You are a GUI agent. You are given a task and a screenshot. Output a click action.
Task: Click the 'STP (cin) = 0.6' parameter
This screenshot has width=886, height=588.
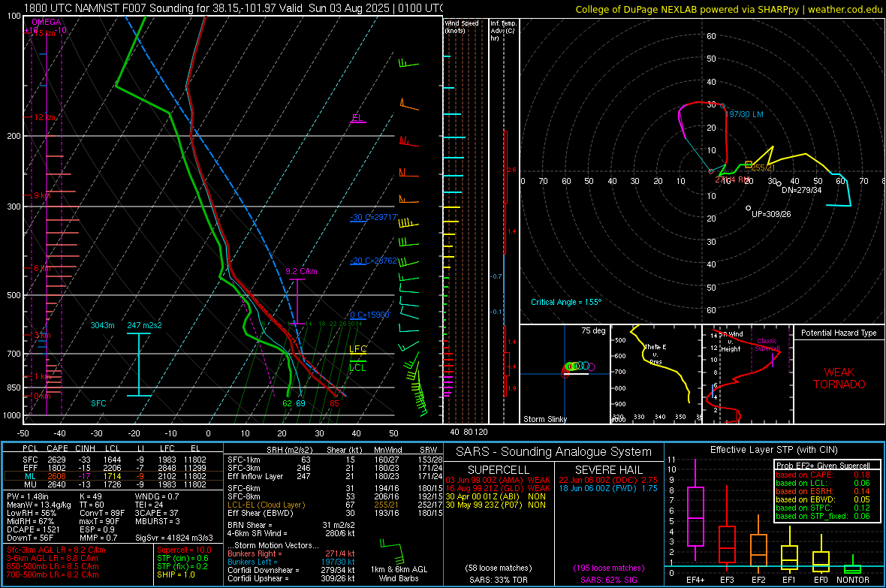pyautogui.click(x=182, y=558)
